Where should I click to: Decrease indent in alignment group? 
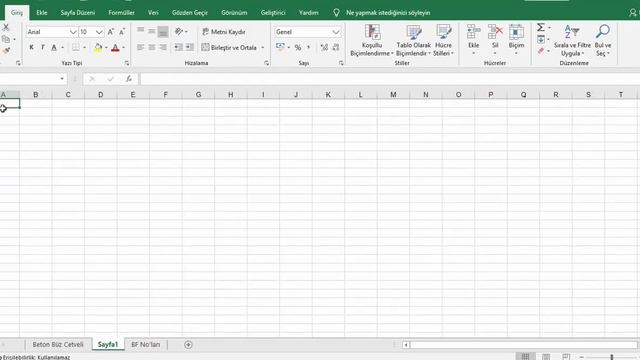[x=178, y=47]
